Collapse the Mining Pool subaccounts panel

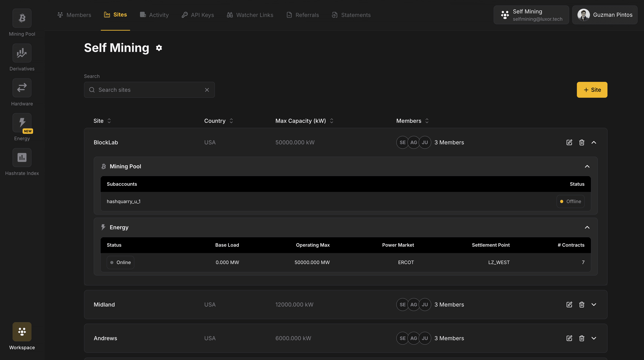point(587,166)
